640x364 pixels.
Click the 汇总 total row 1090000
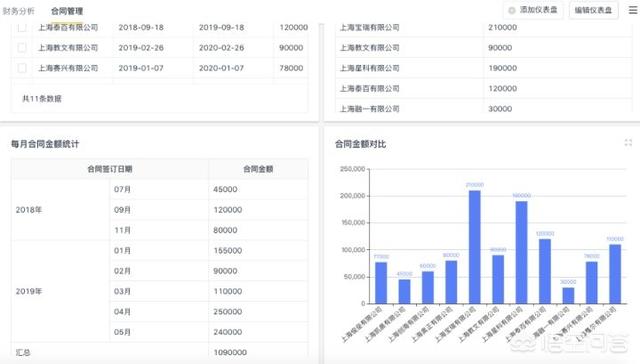pos(160,352)
